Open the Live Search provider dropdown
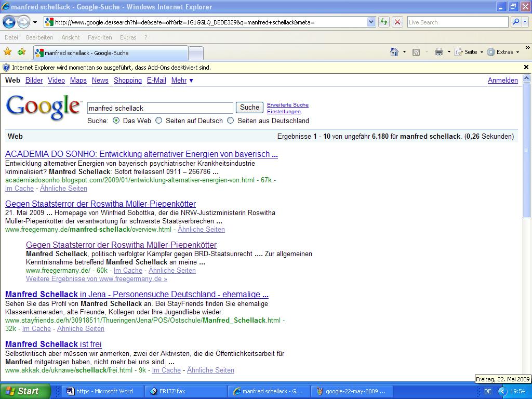Viewport: 532px width, 399px height. click(525, 22)
